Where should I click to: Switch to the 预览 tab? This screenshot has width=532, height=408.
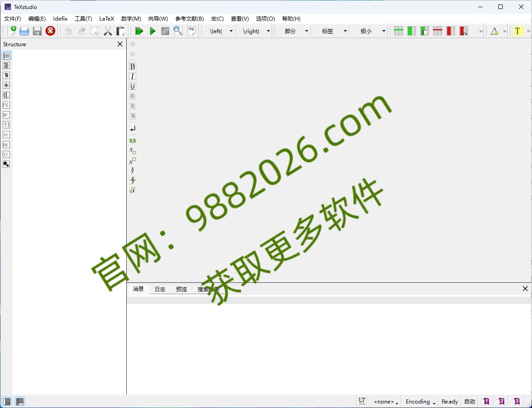click(x=182, y=289)
